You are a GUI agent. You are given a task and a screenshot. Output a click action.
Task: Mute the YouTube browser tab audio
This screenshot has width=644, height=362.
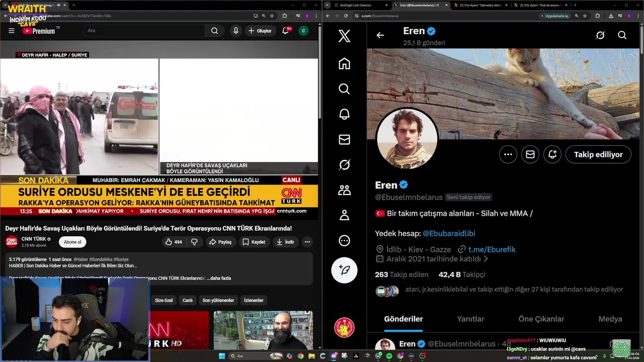coord(58,5)
